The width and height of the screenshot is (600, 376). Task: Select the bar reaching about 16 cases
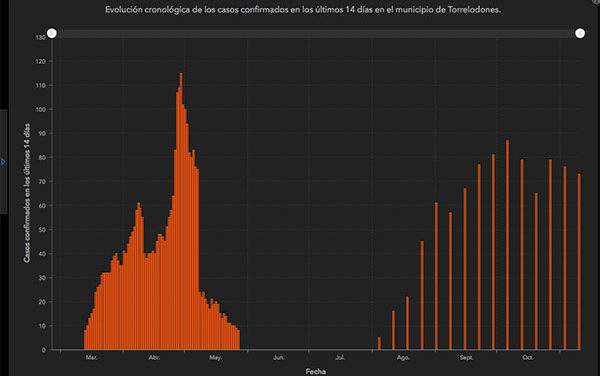click(393, 330)
